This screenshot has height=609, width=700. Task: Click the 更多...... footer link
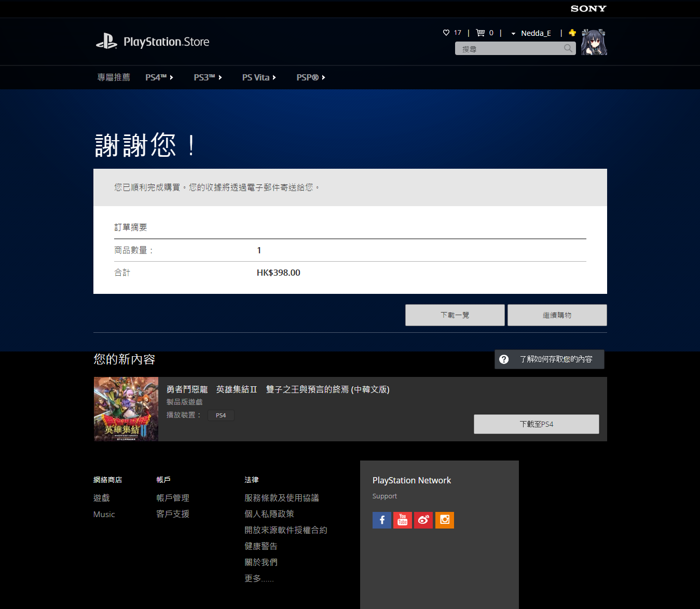[259, 578]
